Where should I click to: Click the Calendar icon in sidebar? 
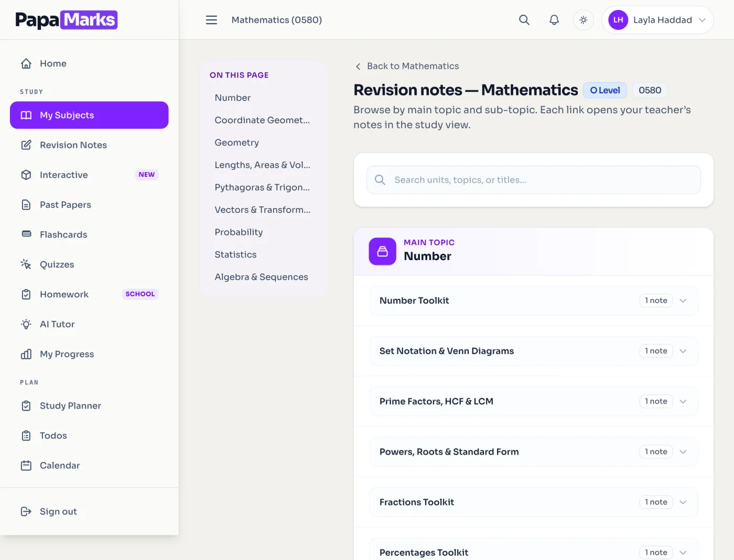pyautogui.click(x=26, y=466)
